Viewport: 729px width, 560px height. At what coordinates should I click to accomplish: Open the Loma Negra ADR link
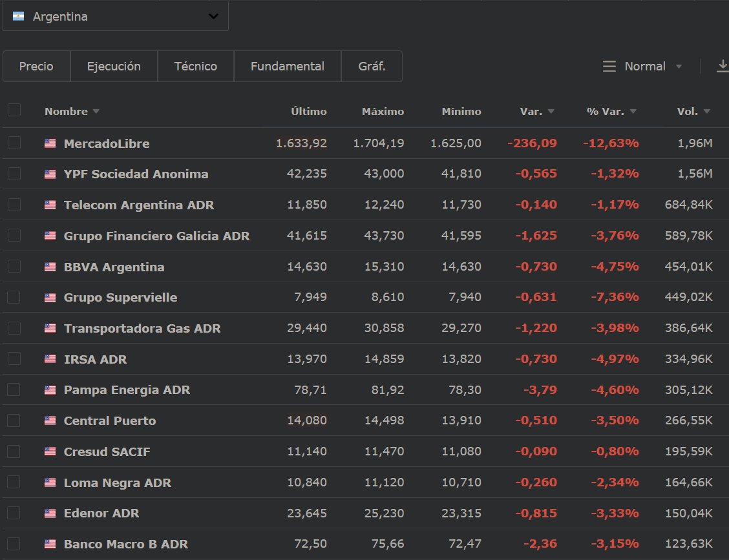click(x=118, y=482)
